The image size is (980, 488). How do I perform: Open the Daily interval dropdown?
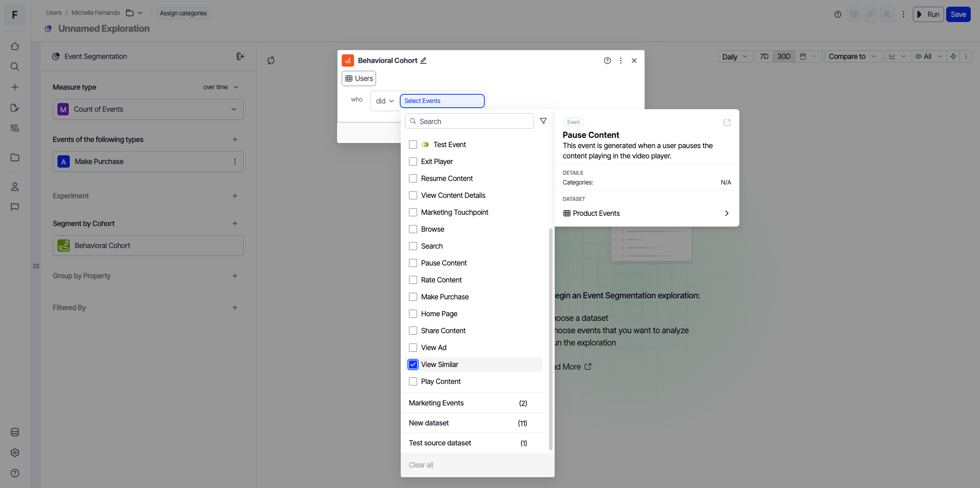tap(735, 56)
